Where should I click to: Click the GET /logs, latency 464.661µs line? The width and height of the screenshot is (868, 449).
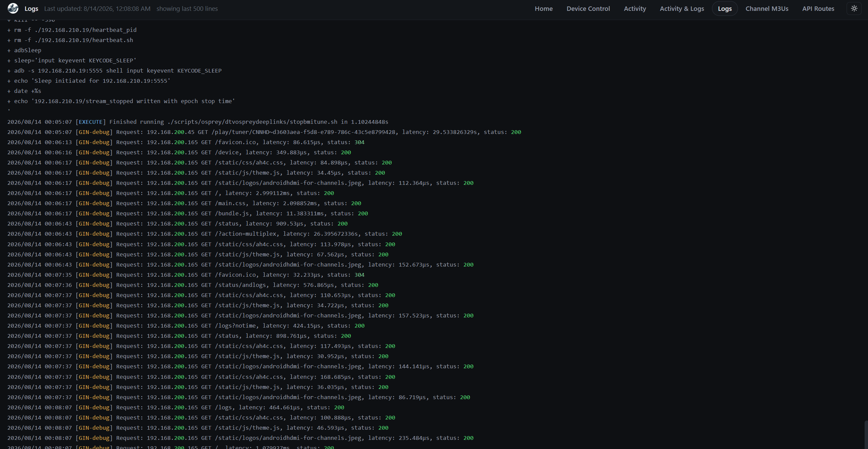point(176,407)
